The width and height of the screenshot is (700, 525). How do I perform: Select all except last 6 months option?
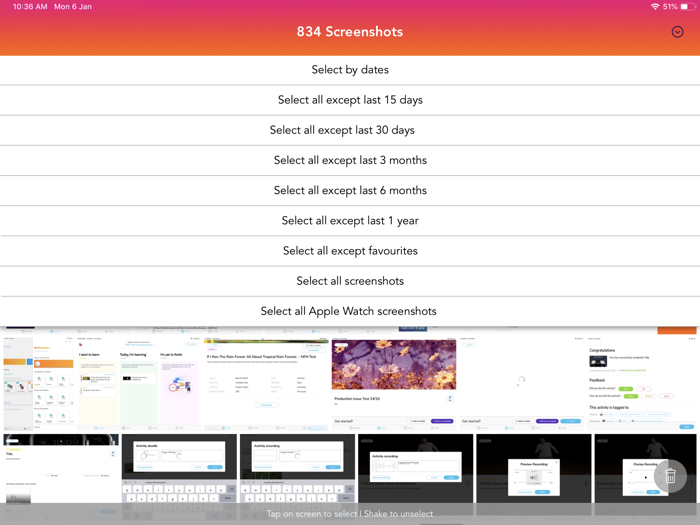[x=350, y=190]
